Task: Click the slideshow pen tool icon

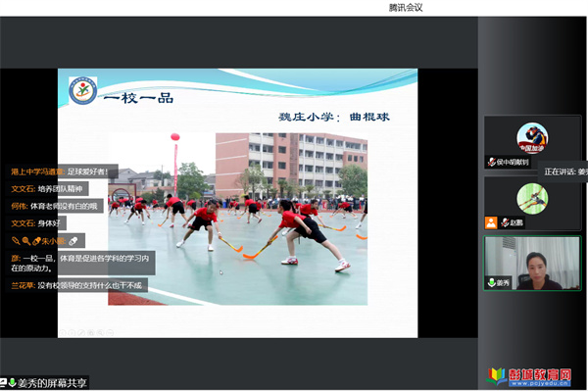Action: click(81, 332)
